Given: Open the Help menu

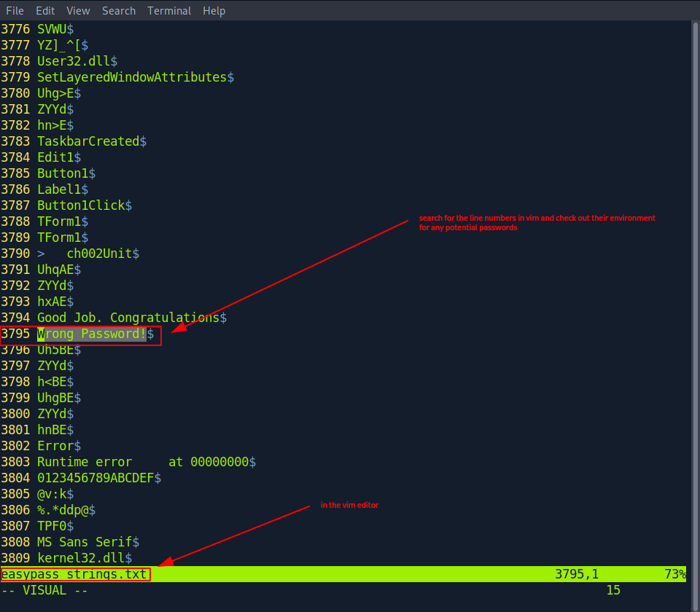Looking at the screenshot, I should (214, 10).
